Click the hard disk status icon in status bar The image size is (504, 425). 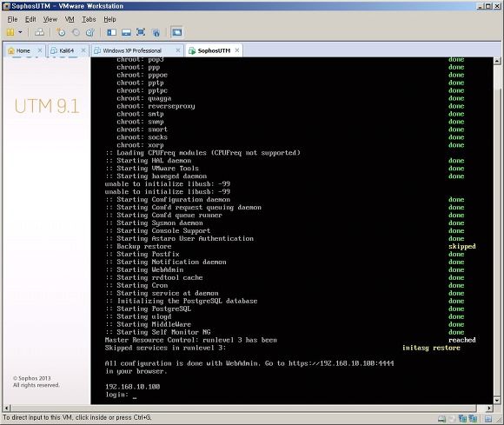[442, 418]
